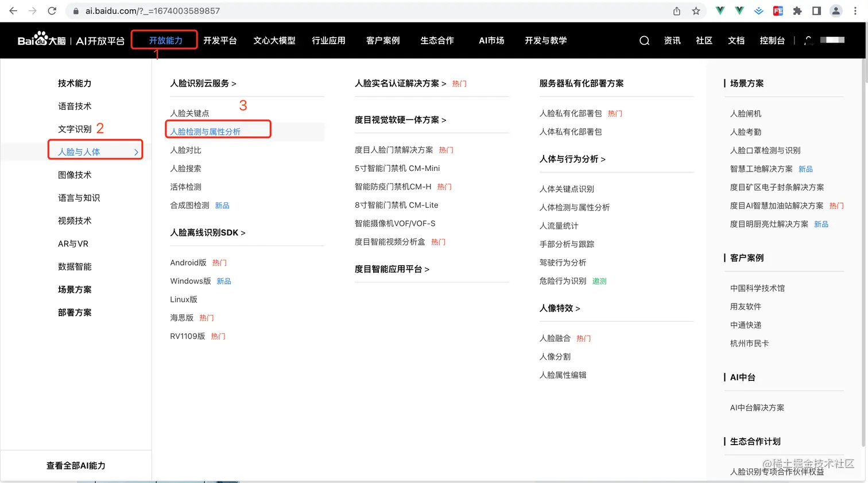Expand 度目智能应用平台 > heading
This screenshot has height=483, width=868.
[392, 269]
